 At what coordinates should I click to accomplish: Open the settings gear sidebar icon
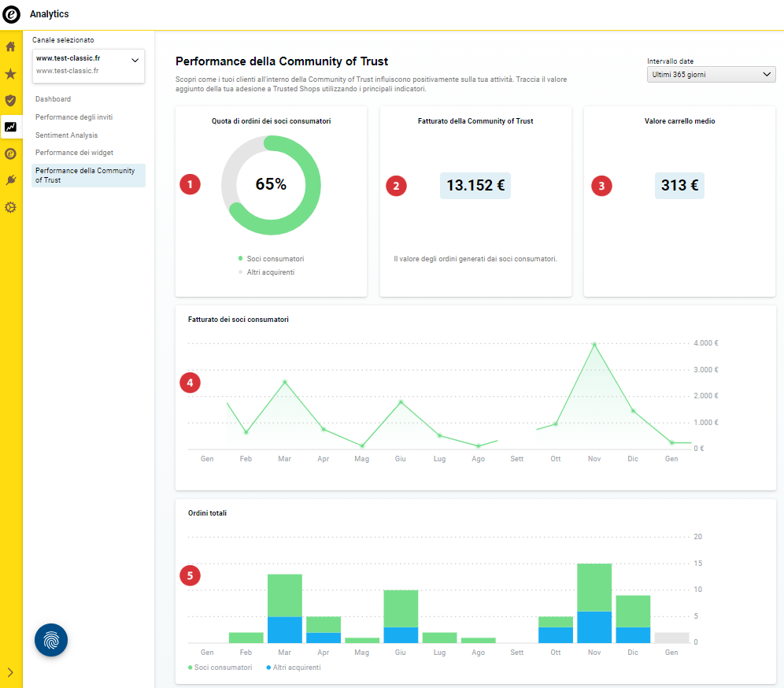click(10, 207)
